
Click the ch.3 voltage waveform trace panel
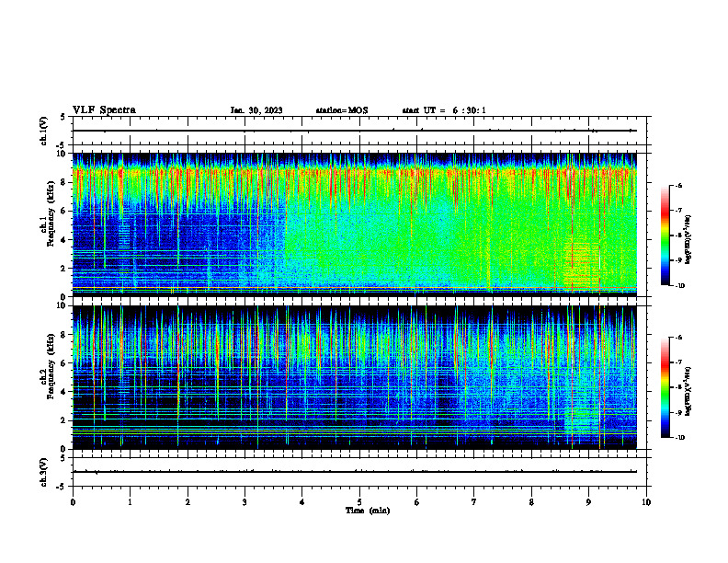click(x=359, y=472)
